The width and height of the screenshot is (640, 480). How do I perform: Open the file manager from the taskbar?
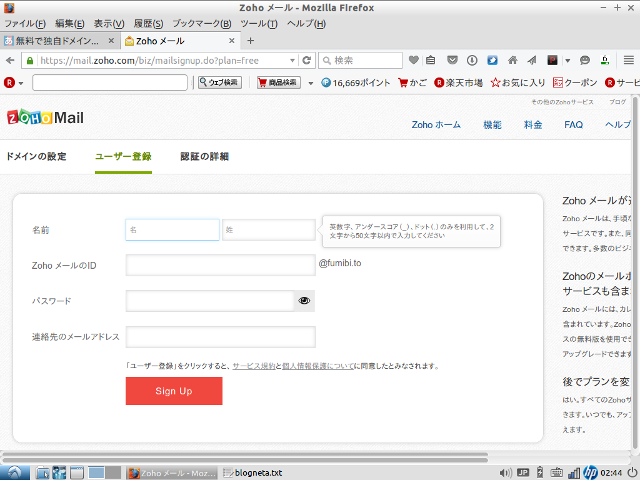tap(42, 473)
